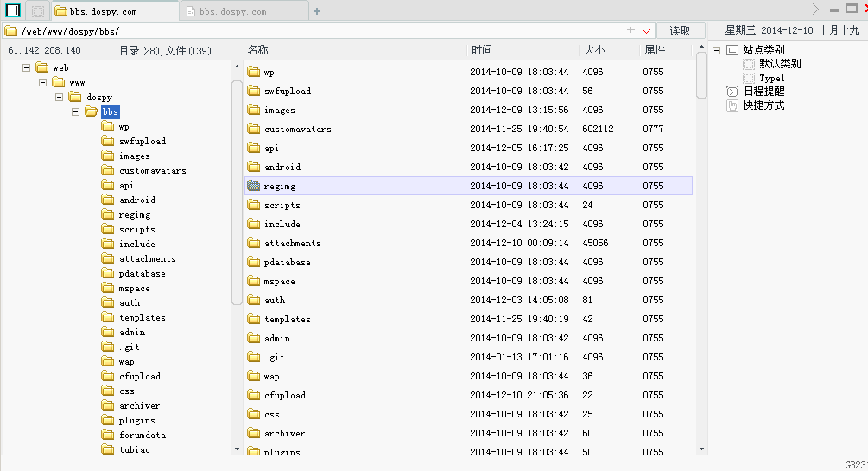The height and width of the screenshot is (471, 868).
Task: Click the 目录(28),文件(139) count label
Action: click(166, 51)
